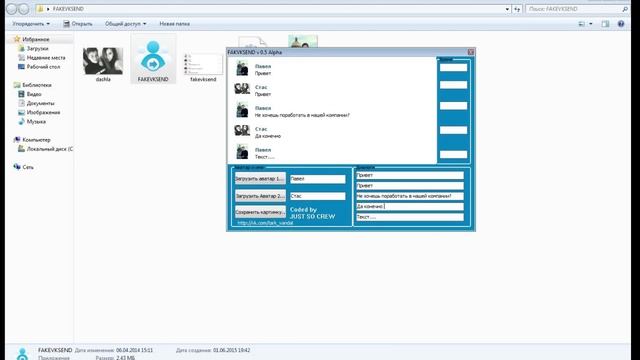Open the view options dropdown arrow

(591, 24)
